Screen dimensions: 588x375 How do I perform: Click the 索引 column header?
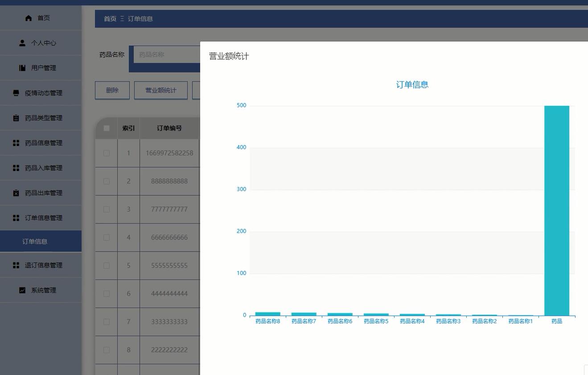(x=128, y=128)
